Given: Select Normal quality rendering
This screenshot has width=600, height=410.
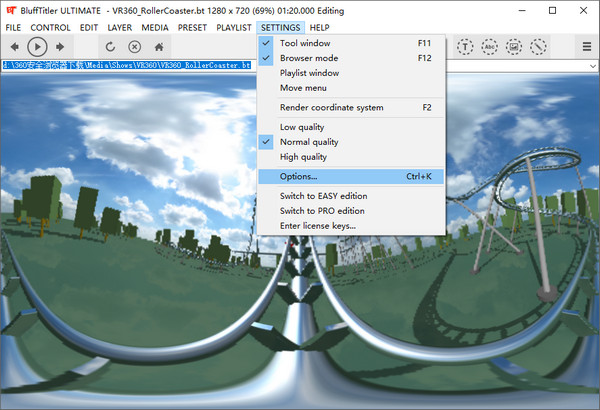Looking at the screenshot, I should click(351, 142).
